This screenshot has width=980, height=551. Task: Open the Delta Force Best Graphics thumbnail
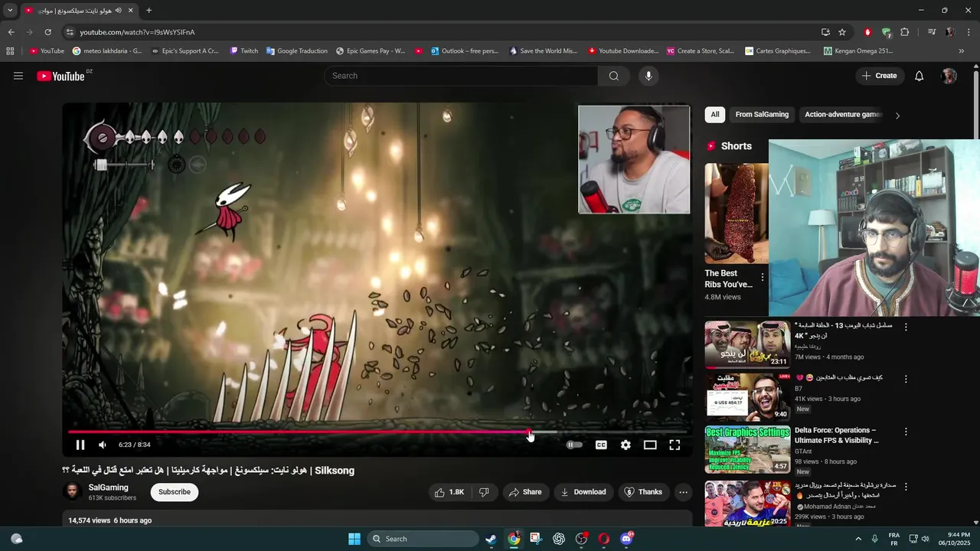(747, 450)
